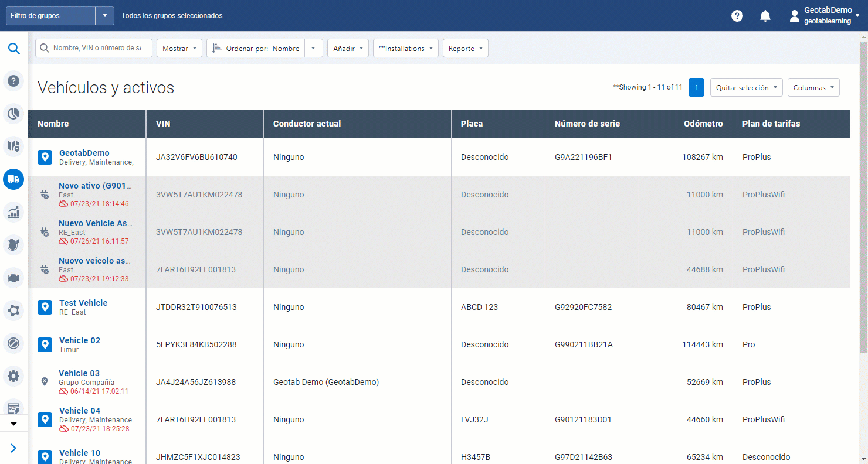868x464 pixels.
Task: Click the sidebar search magnifier icon
Action: point(13,48)
